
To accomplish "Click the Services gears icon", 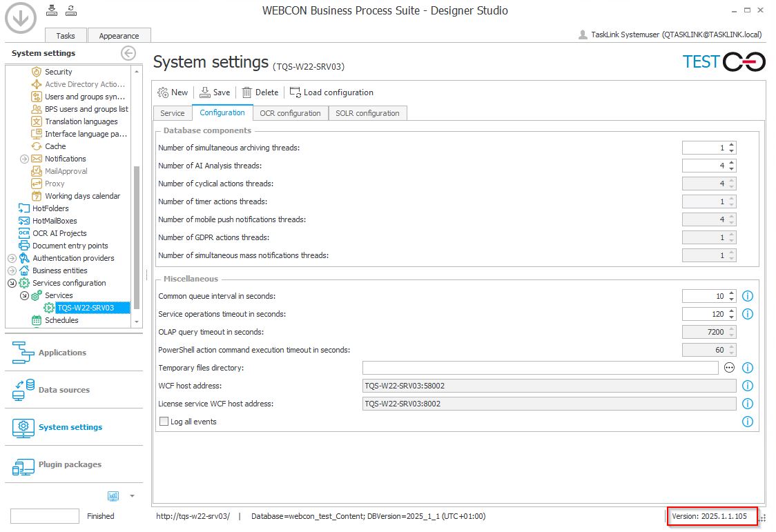I will click(x=37, y=295).
